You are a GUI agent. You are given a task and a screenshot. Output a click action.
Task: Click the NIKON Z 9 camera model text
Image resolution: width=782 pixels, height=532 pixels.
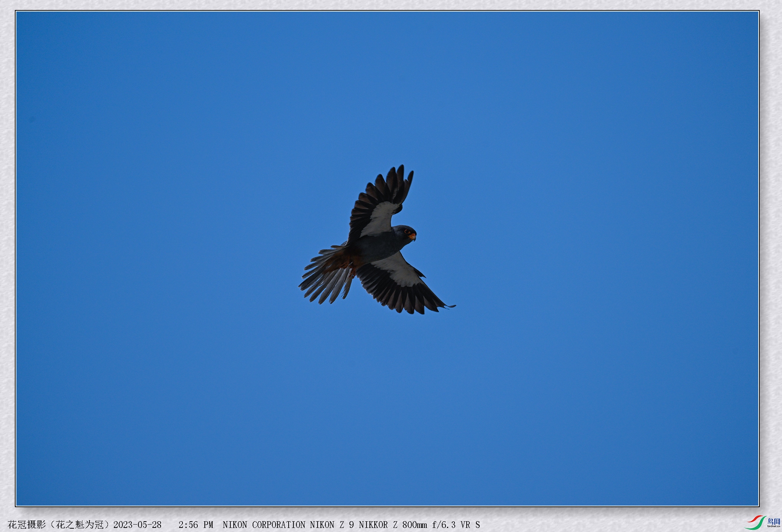click(332, 525)
